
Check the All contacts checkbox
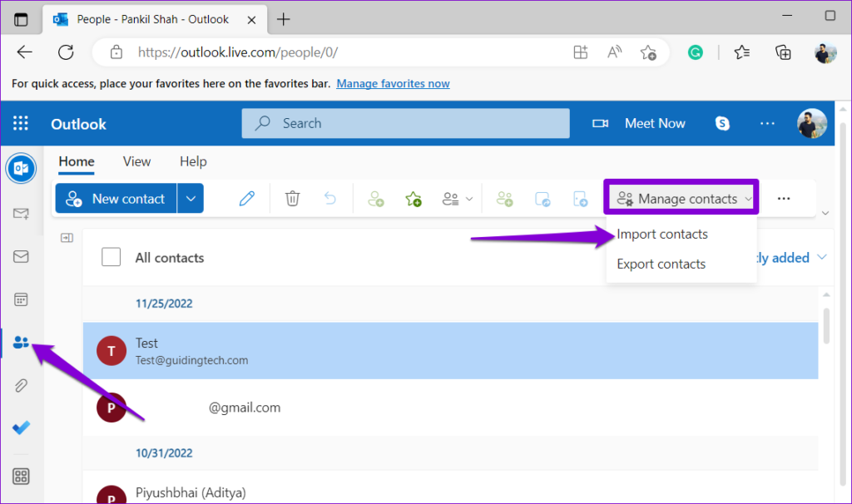click(111, 256)
